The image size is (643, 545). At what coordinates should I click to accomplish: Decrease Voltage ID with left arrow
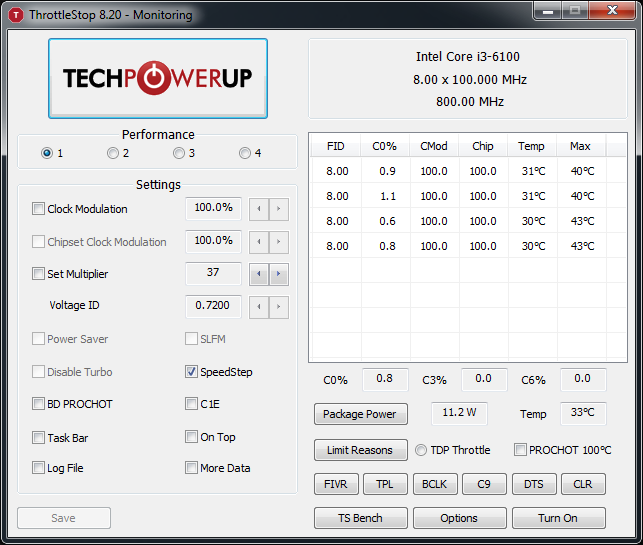[x=259, y=306]
